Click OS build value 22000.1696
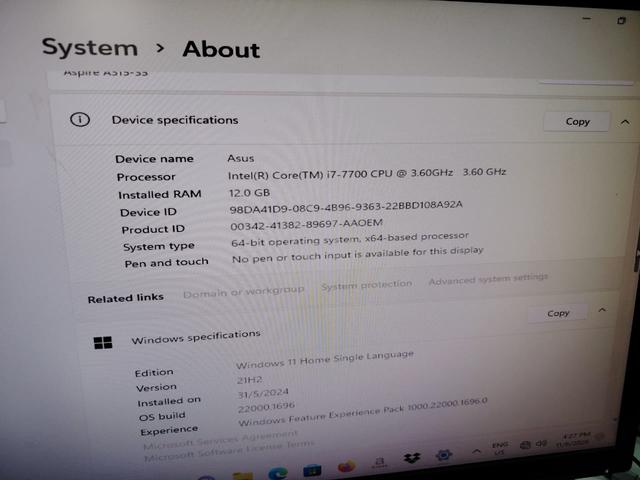The width and height of the screenshot is (640, 480). pyautogui.click(x=266, y=407)
